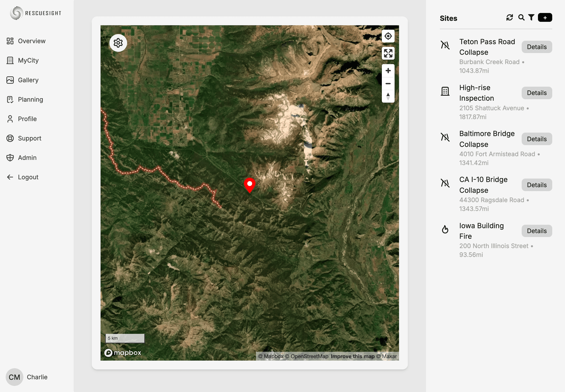Log out via Logout item
Viewport: 565px width, 392px height.
[28, 177]
